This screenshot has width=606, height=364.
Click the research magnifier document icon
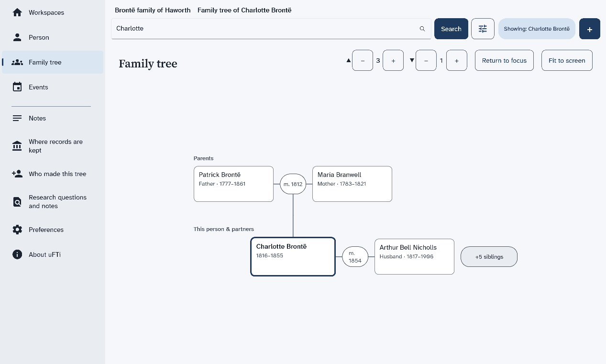click(x=17, y=202)
